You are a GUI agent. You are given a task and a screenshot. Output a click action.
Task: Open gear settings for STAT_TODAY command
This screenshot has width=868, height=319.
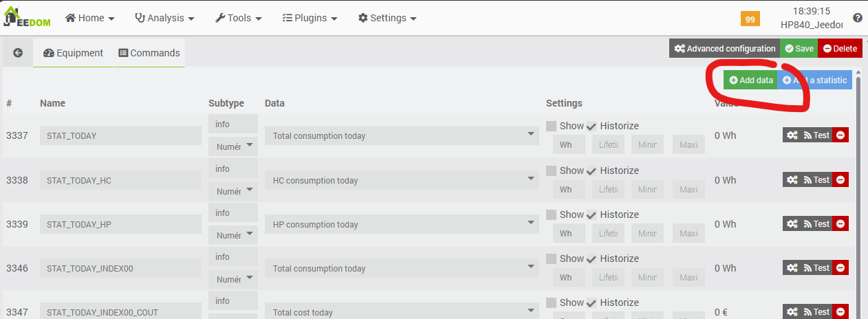coord(792,135)
